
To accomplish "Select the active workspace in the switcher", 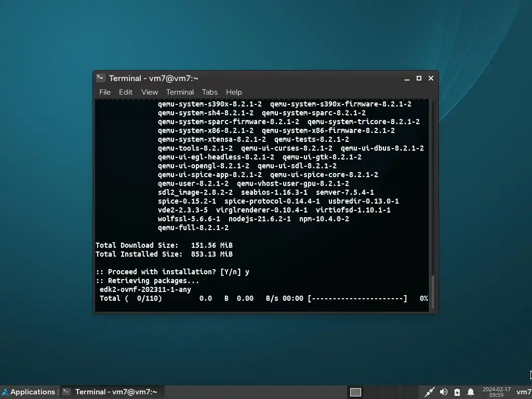I will 355,392.
